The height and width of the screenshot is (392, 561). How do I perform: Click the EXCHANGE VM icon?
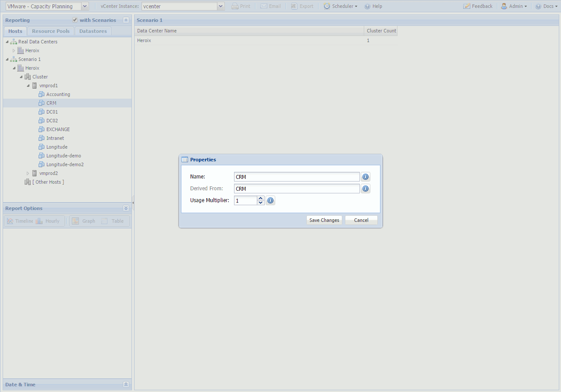42,129
